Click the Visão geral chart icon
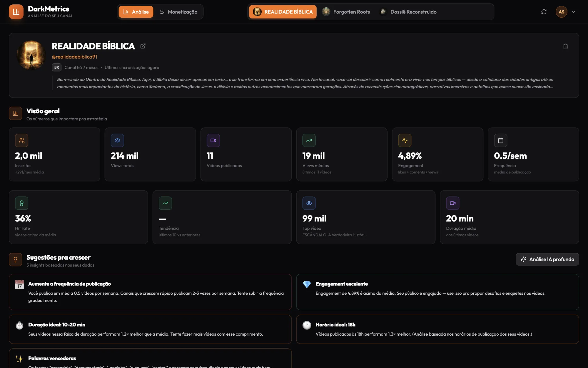Viewport: 588px width, 368px height. point(15,113)
